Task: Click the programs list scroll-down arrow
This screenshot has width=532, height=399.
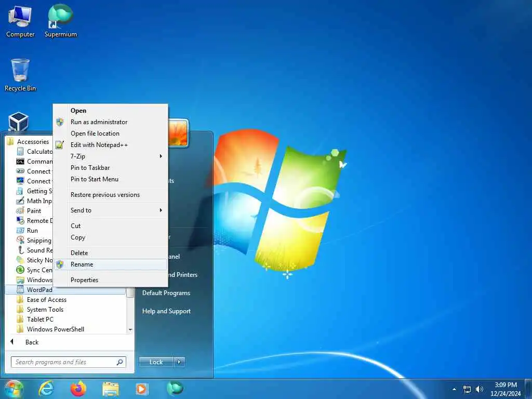Action: pos(130,329)
